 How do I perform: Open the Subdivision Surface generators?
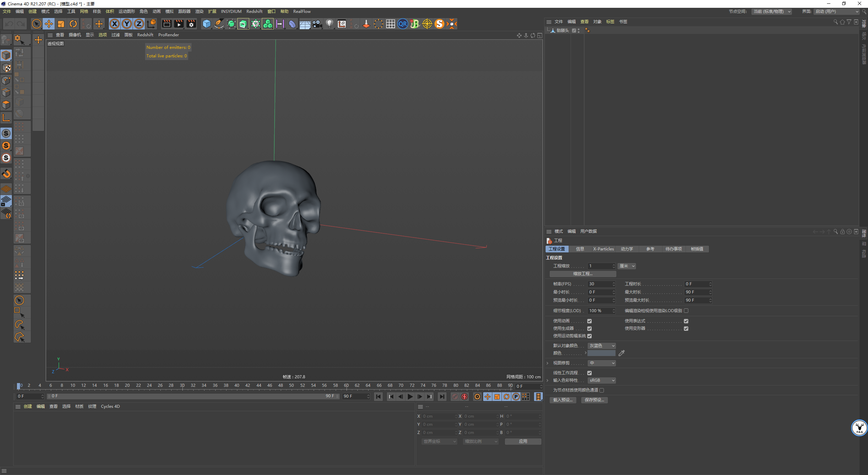[231, 24]
